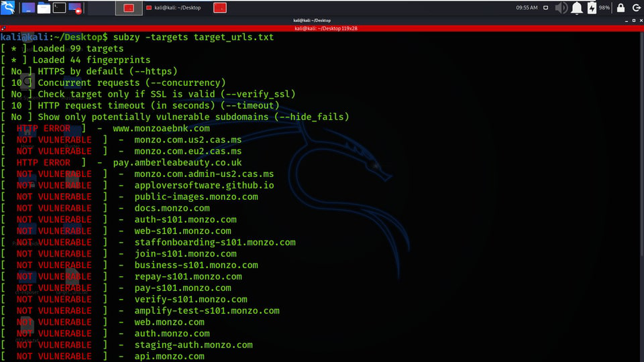This screenshot has width=644, height=362.
Task: Open the notifications bell
Action: coord(577,8)
